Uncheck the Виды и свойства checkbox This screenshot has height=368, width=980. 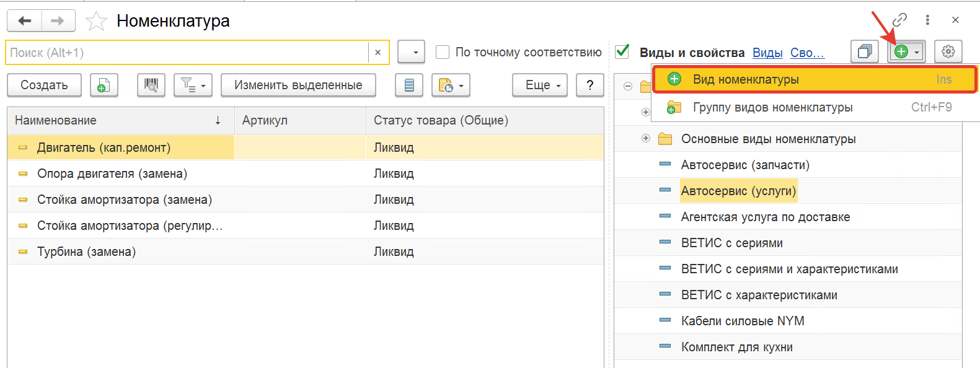(x=622, y=51)
